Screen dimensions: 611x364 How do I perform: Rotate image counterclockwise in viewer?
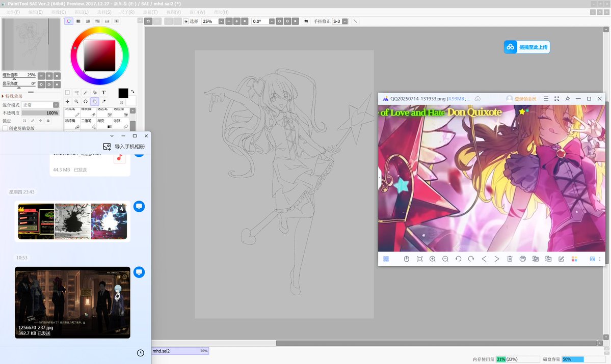click(458, 259)
